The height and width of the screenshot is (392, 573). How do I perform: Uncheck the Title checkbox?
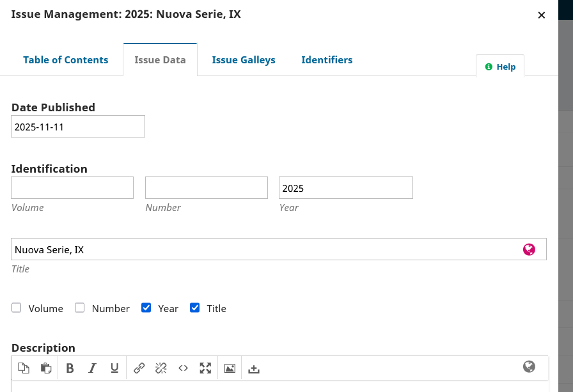(x=195, y=308)
